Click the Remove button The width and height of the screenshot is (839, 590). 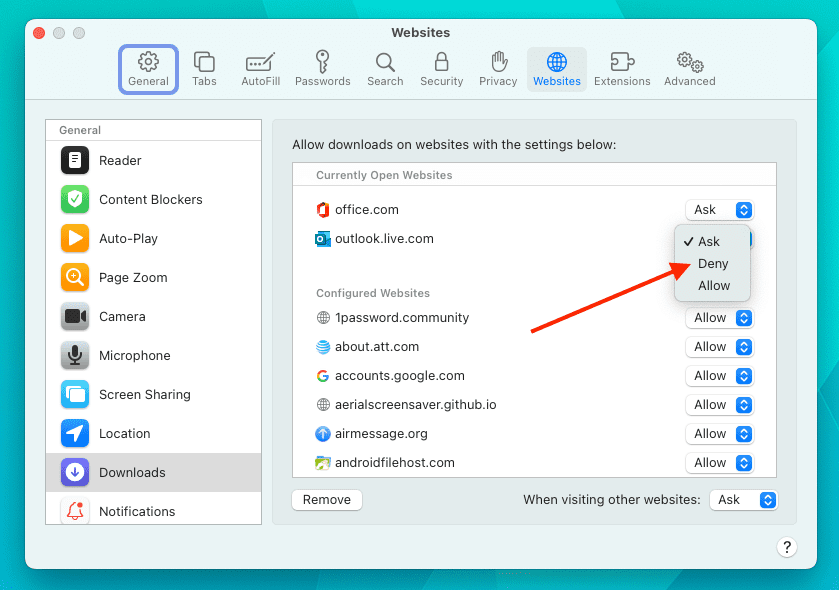pos(327,500)
